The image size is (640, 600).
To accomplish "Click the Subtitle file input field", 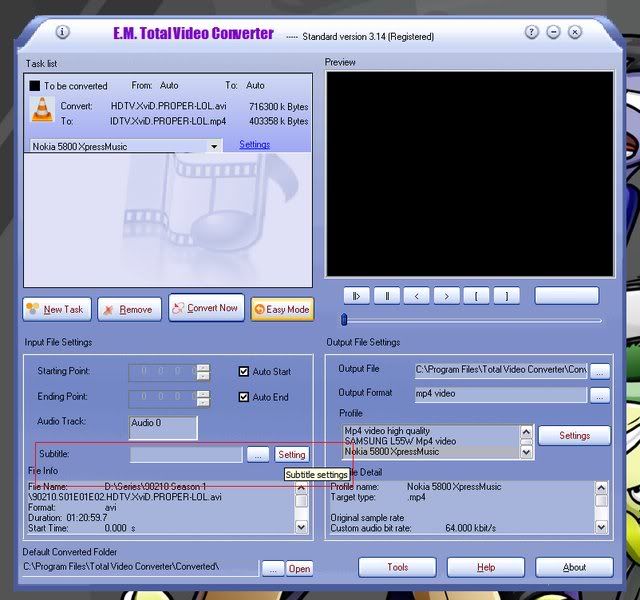I will 186,455.
